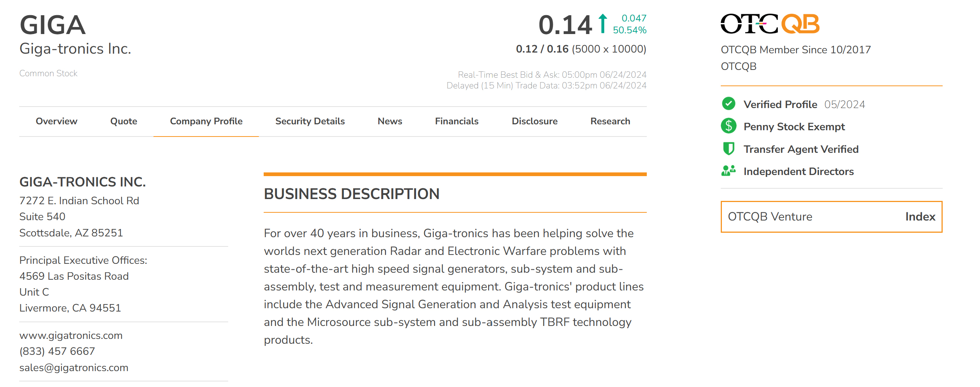980x387 pixels.
Task: Switch to the Disclosure tab
Action: point(534,121)
